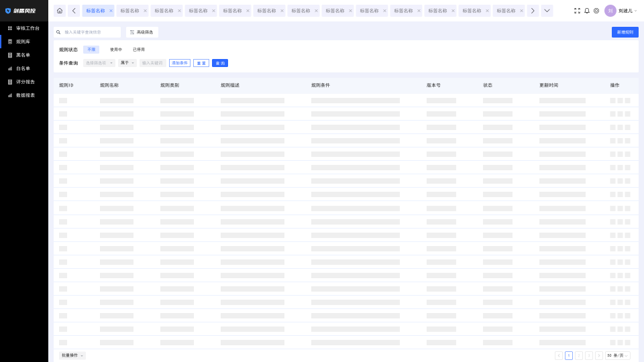Open 白名单 in the sidebar

tap(24, 68)
